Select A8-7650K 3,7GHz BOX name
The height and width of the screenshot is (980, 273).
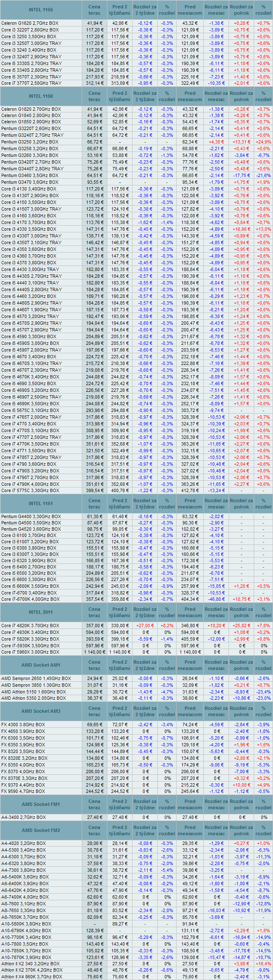(x=25, y=917)
